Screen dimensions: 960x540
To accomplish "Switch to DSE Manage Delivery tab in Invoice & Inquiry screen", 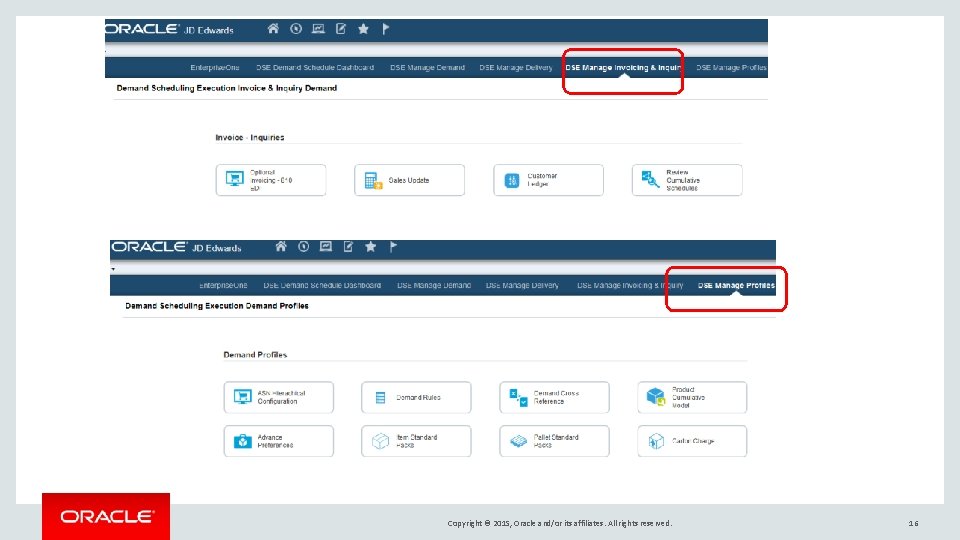I will (x=516, y=67).
